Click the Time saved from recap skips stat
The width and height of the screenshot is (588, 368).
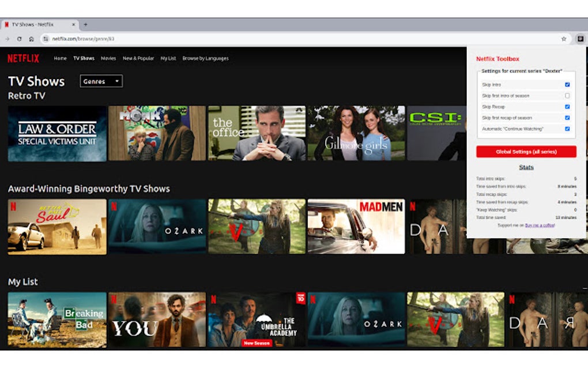(x=526, y=202)
